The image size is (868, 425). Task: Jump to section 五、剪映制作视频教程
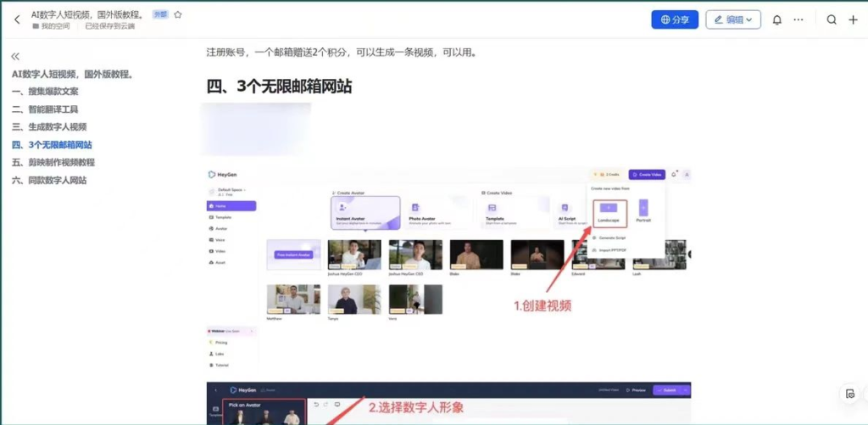[x=53, y=162]
